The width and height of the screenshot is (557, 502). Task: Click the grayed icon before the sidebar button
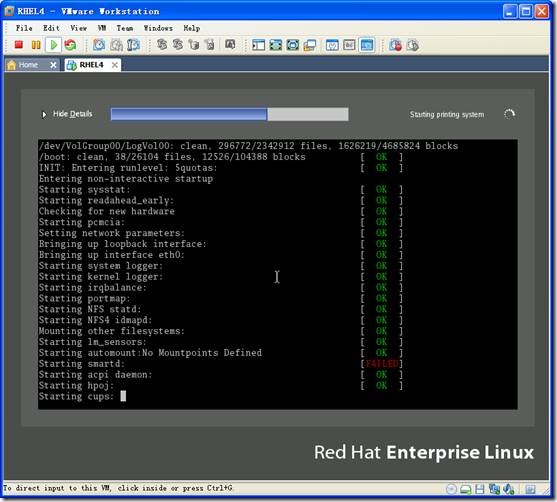(230, 44)
